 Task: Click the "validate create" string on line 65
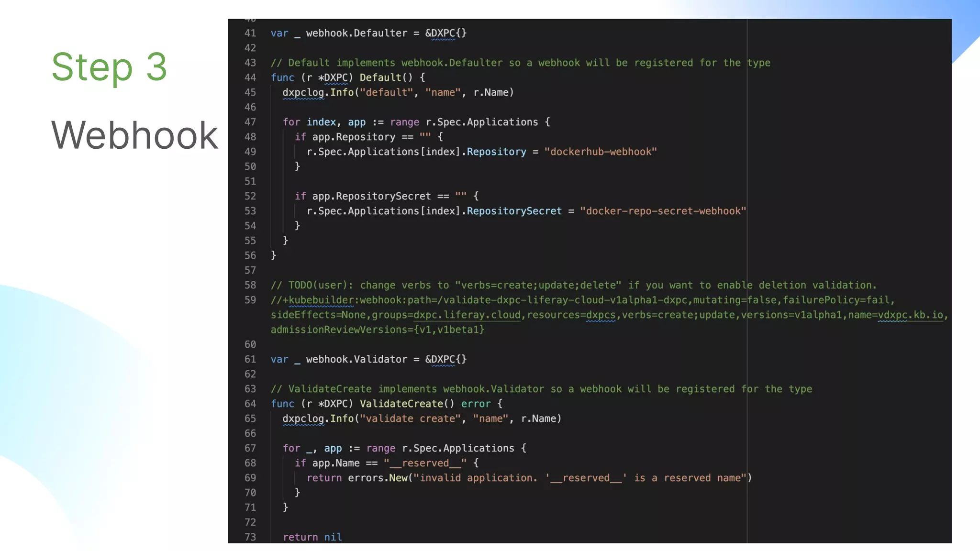point(410,419)
